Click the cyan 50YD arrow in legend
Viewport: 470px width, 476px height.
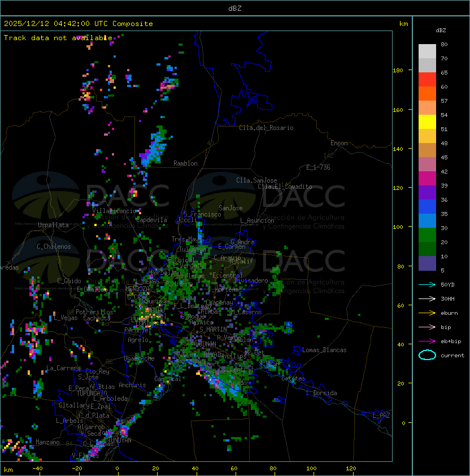[x=427, y=284]
